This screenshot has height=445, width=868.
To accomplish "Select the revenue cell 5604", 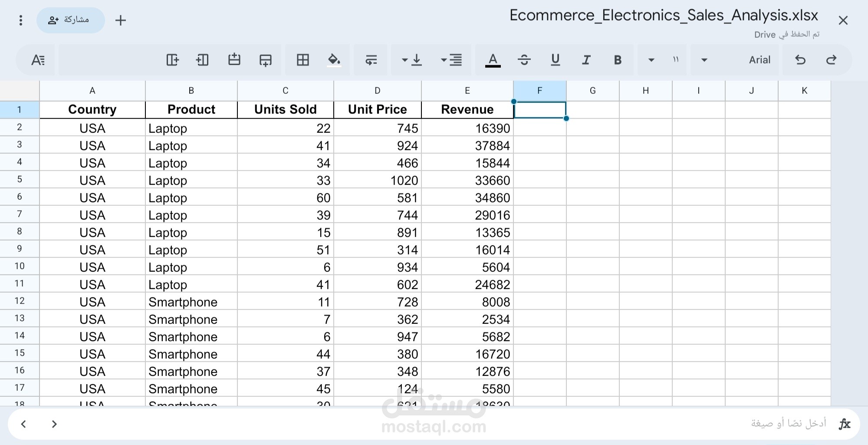I will (x=467, y=267).
